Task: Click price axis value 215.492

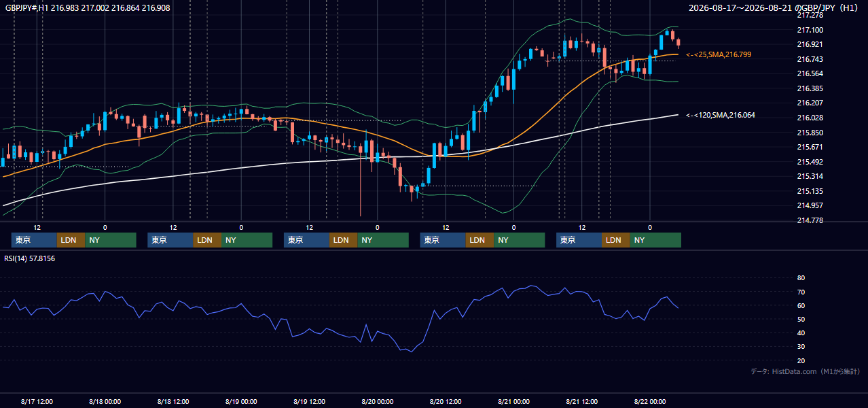Action: [810, 162]
